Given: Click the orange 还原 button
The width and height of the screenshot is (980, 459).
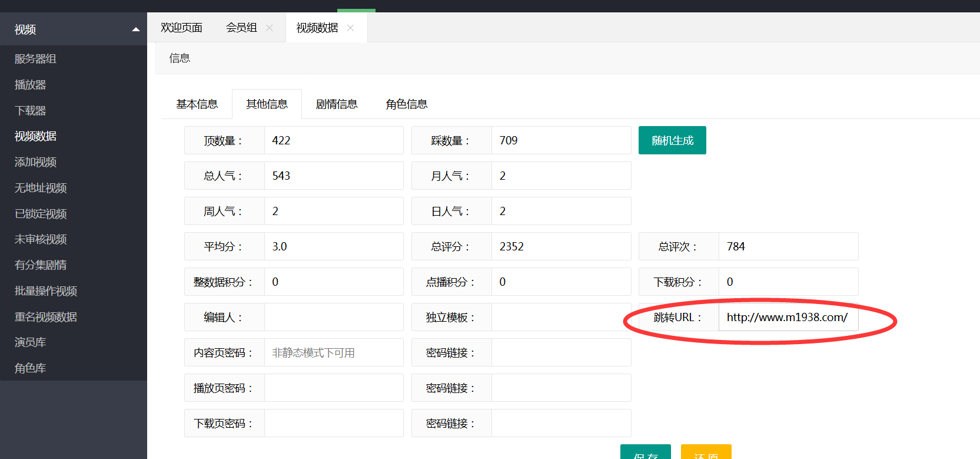Looking at the screenshot, I should coord(706,453).
